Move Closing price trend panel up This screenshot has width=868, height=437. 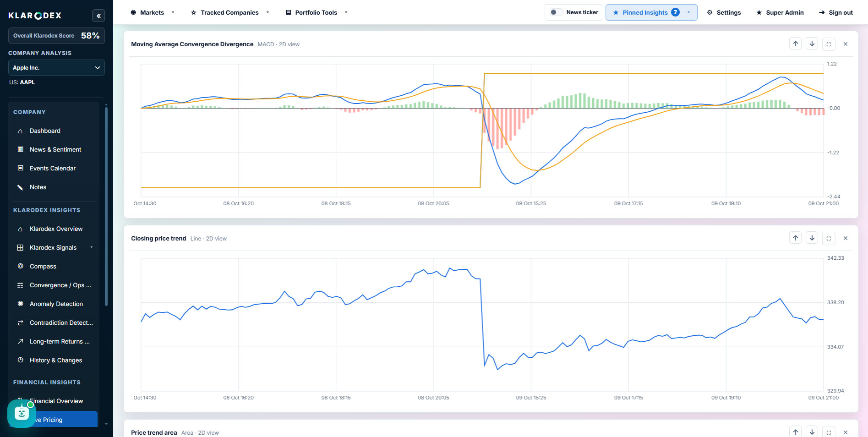tap(796, 238)
